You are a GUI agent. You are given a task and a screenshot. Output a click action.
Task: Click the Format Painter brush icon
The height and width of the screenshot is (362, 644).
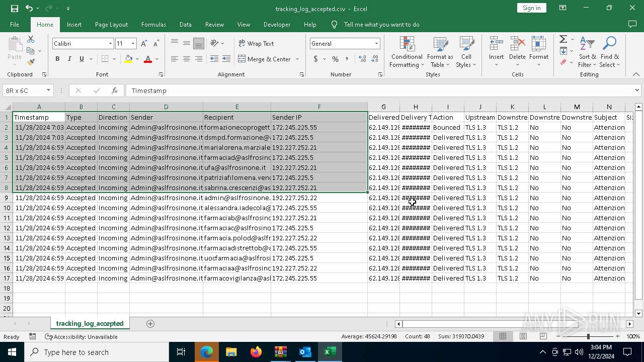pos(31,62)
